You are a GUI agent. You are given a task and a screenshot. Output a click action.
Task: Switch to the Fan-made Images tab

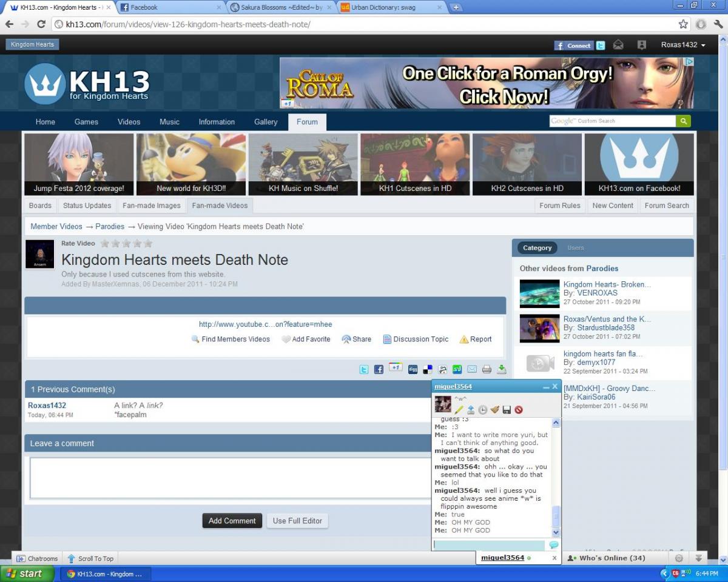click(152, 206)
